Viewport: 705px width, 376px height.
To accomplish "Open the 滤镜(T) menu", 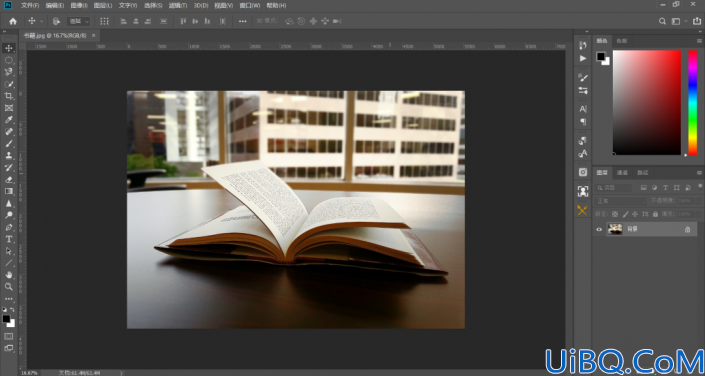I will (178, 5).
